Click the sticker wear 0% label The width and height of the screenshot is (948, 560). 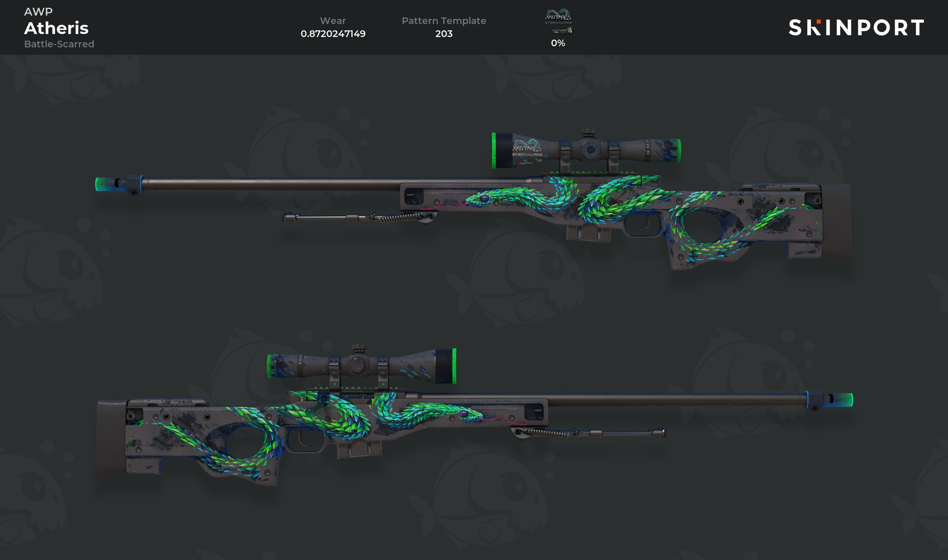558,43
